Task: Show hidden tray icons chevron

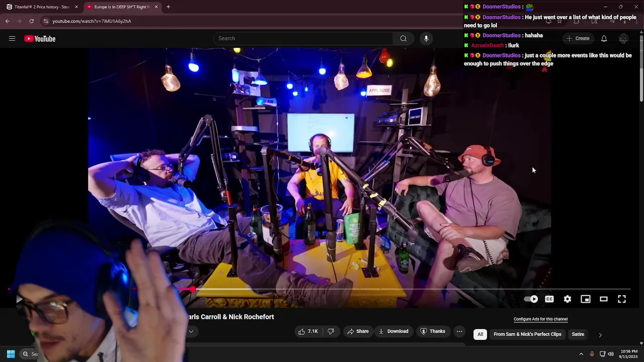Action: coord(581,354)
